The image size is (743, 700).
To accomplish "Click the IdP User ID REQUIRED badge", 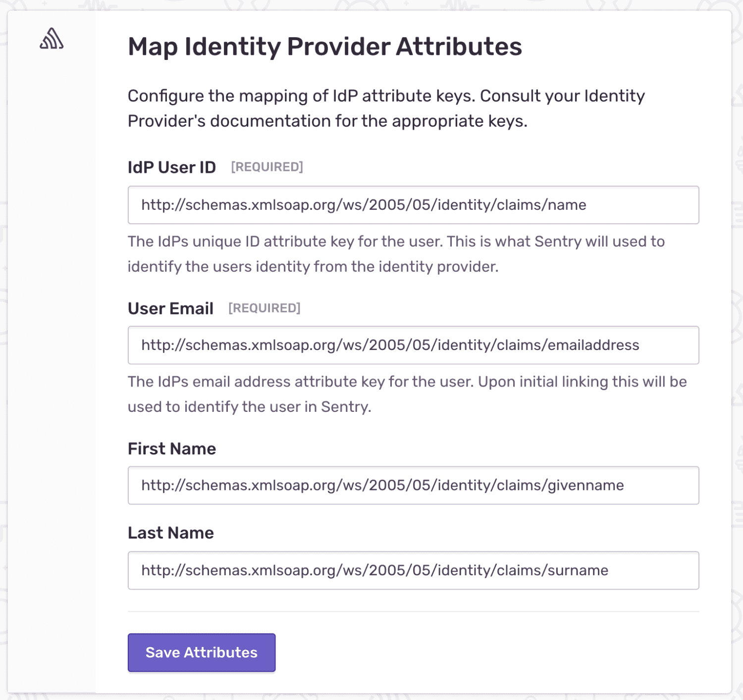I will coord(267,167).
